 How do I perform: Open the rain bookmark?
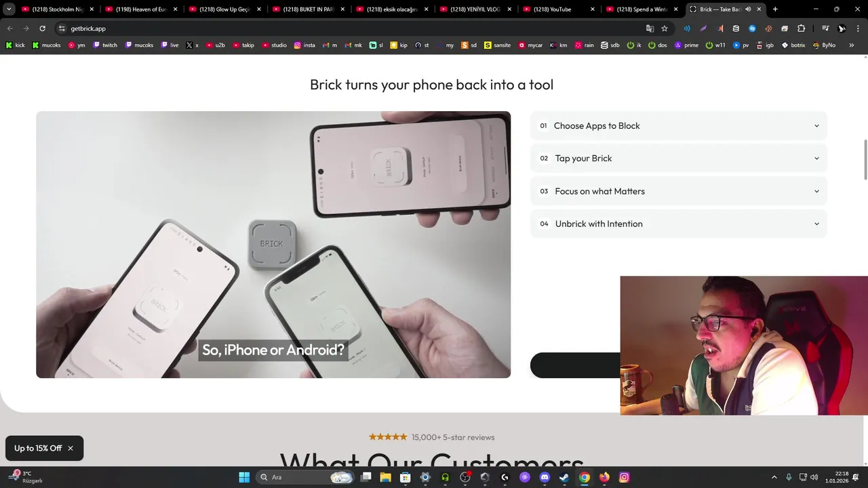point(585,45)
